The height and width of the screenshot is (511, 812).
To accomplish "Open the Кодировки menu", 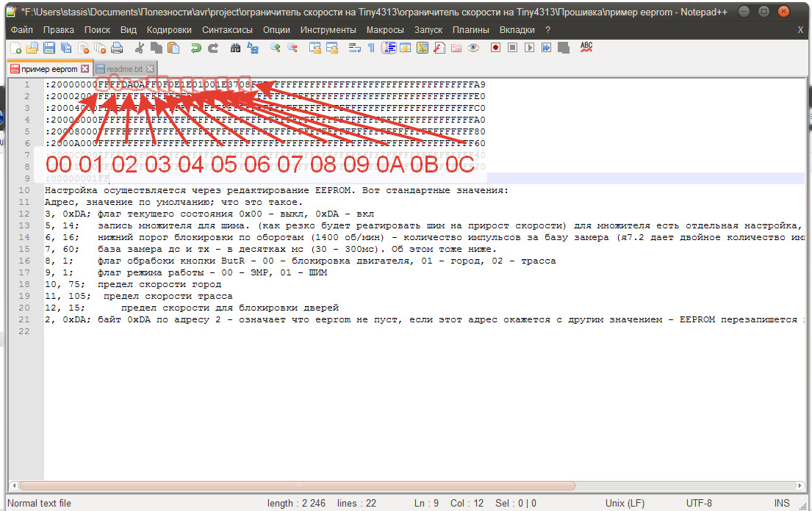I will pos(169,29).
